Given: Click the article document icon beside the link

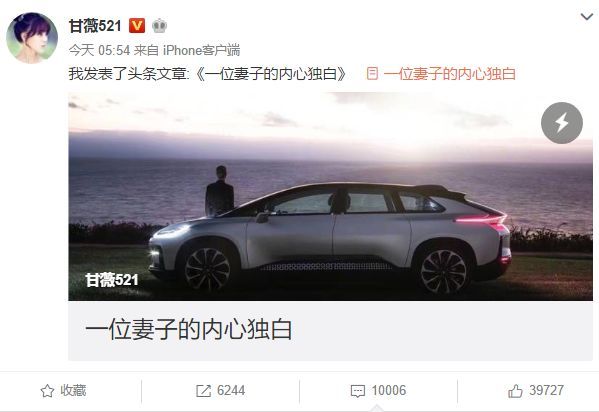Looking at the screenshot, I should [372, 73].
